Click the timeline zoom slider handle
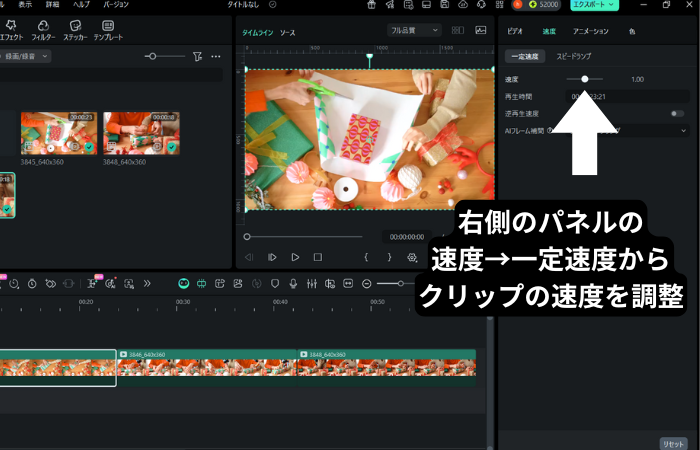 click(401, 283)
